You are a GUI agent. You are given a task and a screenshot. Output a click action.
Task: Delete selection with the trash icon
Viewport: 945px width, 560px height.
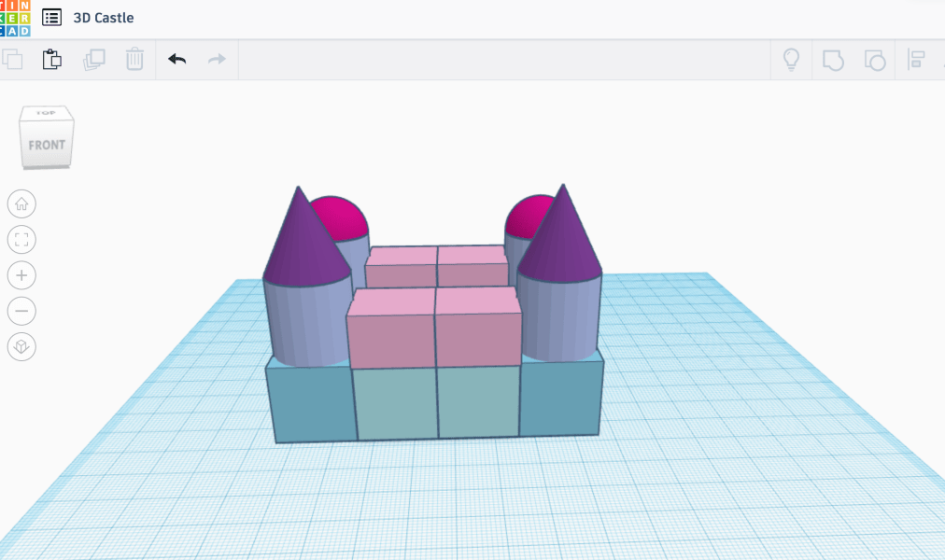tap(134, 60)
